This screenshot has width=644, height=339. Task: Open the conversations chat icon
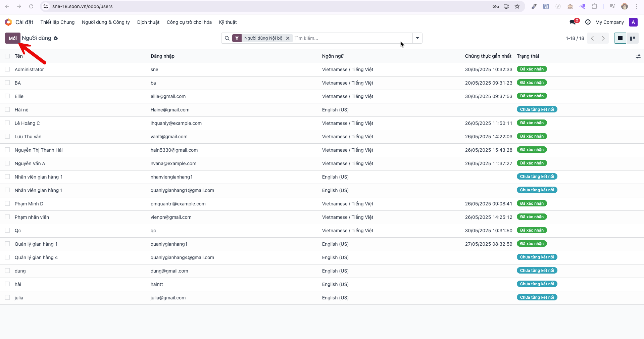tap(573, 22)
